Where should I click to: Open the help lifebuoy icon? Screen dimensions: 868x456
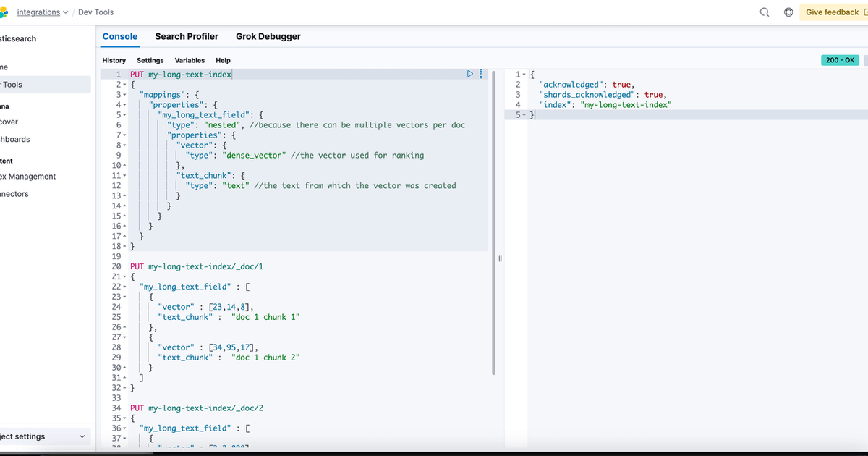(x=789, y=12)
